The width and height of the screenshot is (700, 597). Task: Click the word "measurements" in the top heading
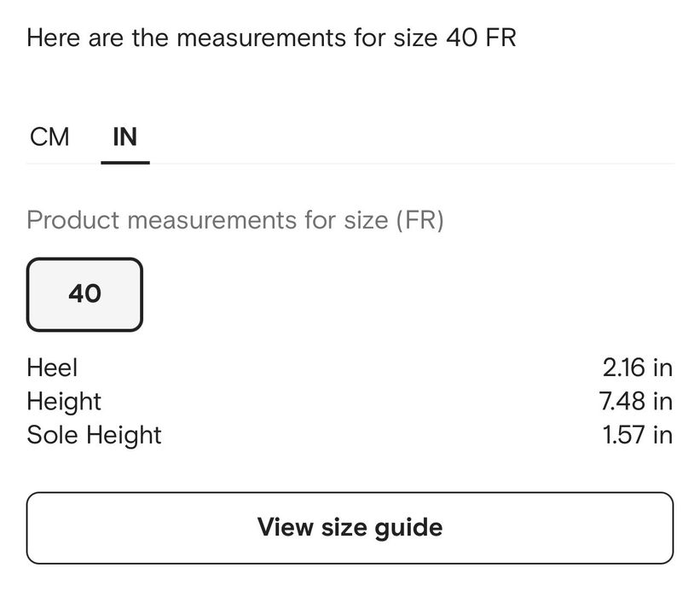[261, 38]
